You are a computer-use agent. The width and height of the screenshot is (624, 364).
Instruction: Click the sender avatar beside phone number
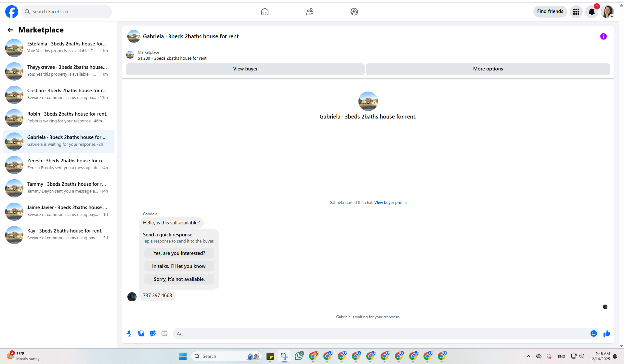(132, 297)
